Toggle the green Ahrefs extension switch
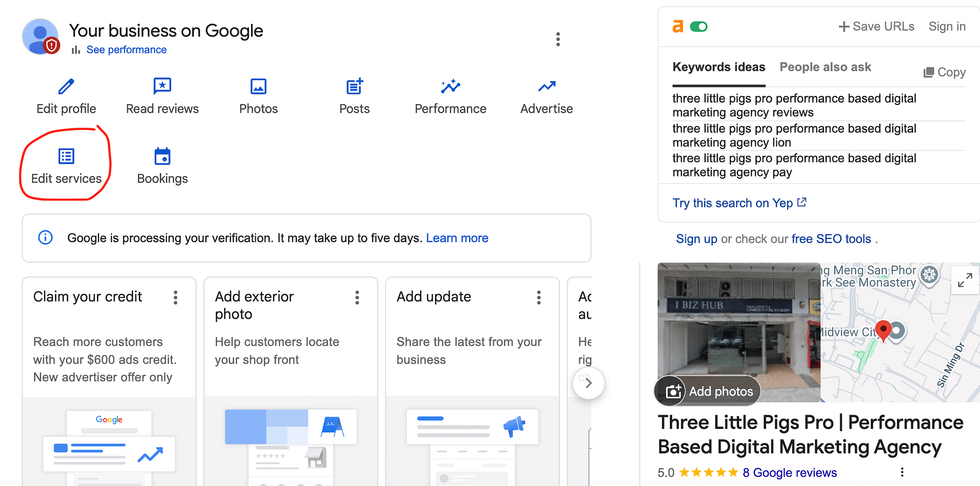The height and width of the screenshot is (486, 980). coord(699,27)
